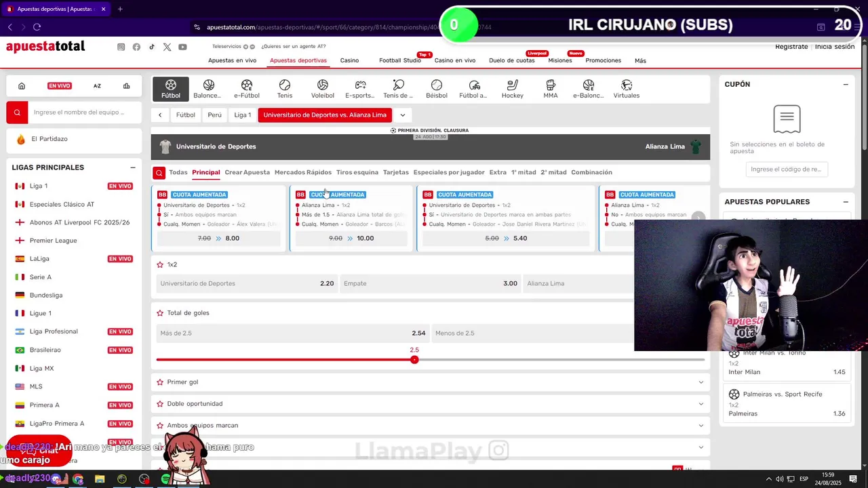Favorite the 1x2 market star
The height and width of the screenshot is (488, 868).
tap(160, 265)
